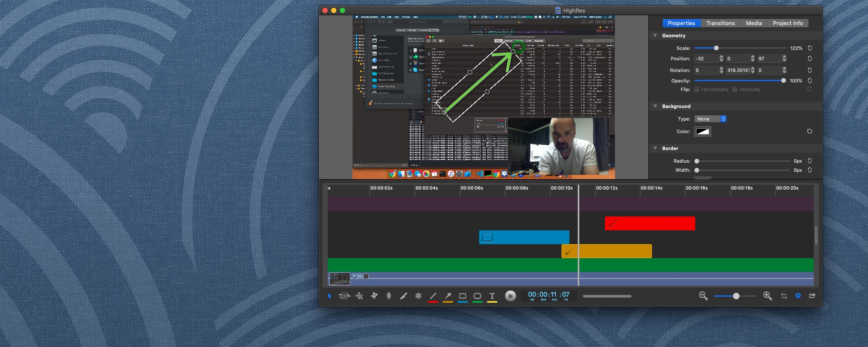Screen dimensions: 868x347
Task: Click the crop tool icon
Action: (x=784, y=296)
